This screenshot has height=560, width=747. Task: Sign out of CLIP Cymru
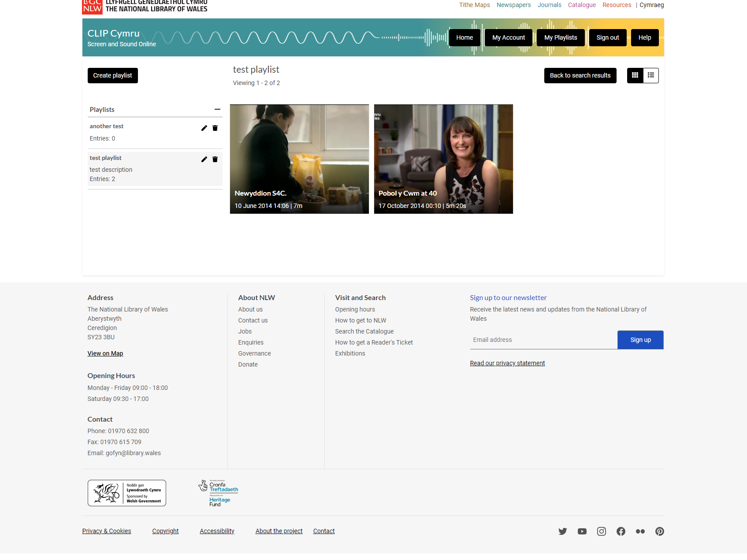click(608, 37)
